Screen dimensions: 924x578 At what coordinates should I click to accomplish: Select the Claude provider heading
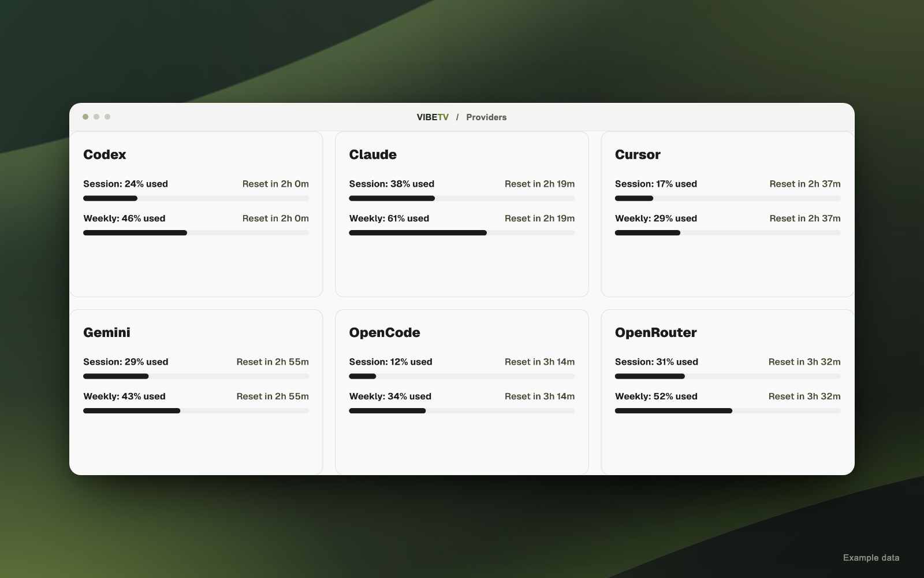tap(372, 154)
